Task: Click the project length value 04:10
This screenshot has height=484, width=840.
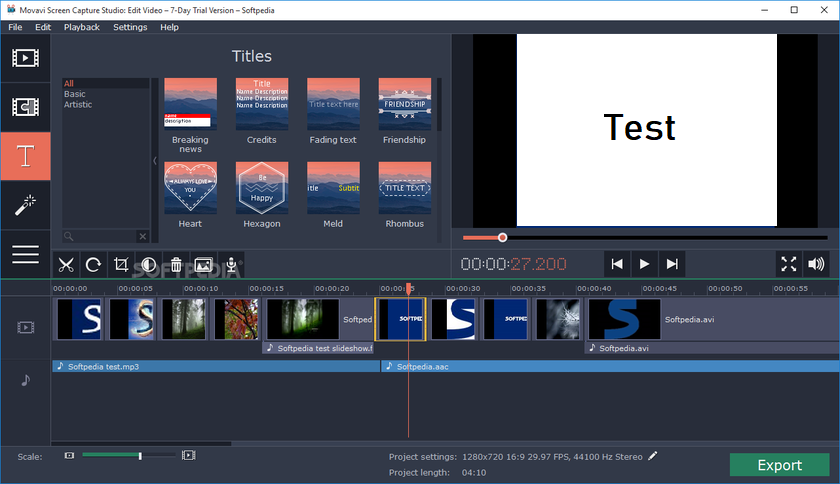Action: coord(474,473)
